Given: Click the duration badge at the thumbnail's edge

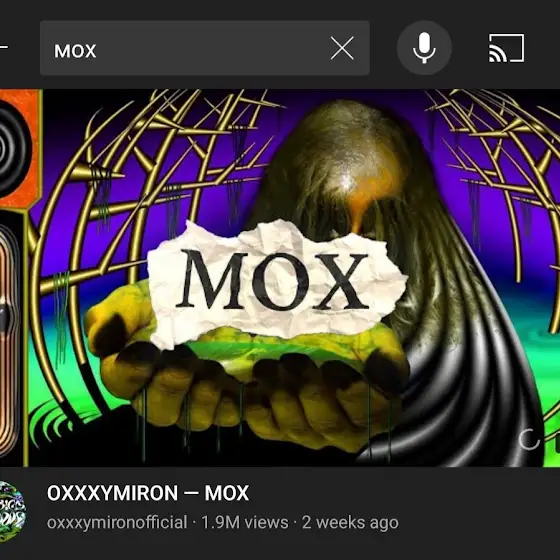Looking at the screenshot, I should coord(557,443).
